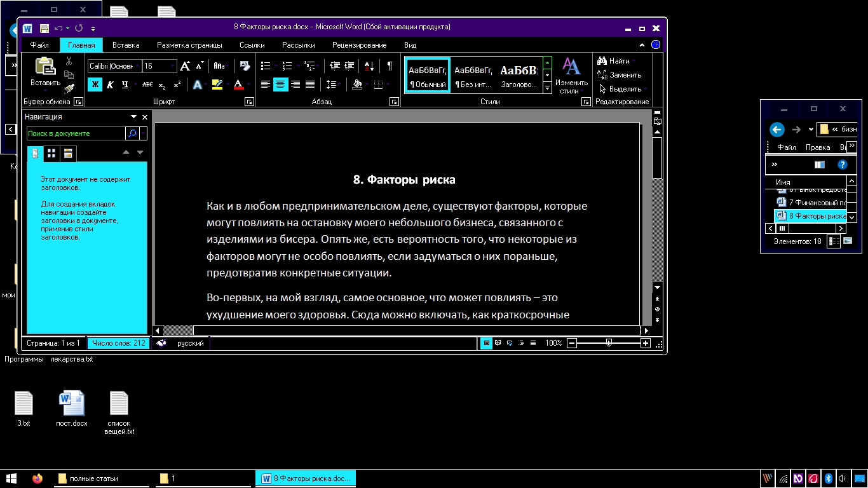Click the search magnifier in Navigation pane
Image resolution: width=868 pixels, height=488 pixels.
(x=132, y=133)
